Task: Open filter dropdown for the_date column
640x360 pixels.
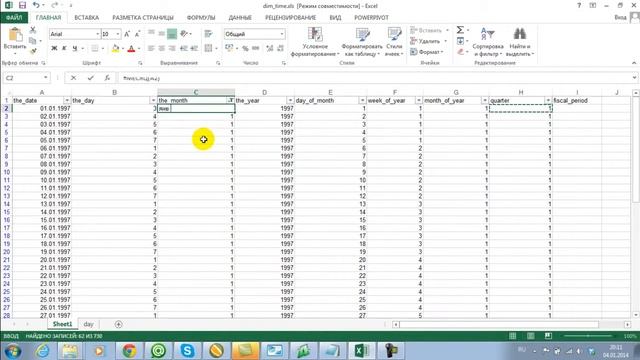Action: pos(67,100)
